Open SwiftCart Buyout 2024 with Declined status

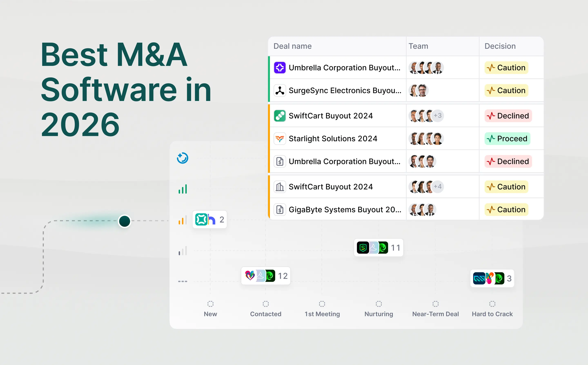point(331,116)
